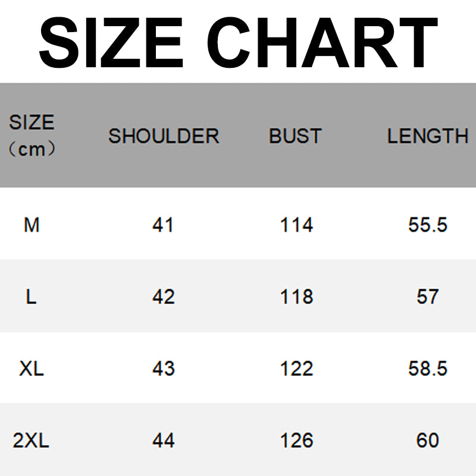Viewport: 476px width, 476px height.
Task: Select the 2XL size row label
Action: point(32,441)
